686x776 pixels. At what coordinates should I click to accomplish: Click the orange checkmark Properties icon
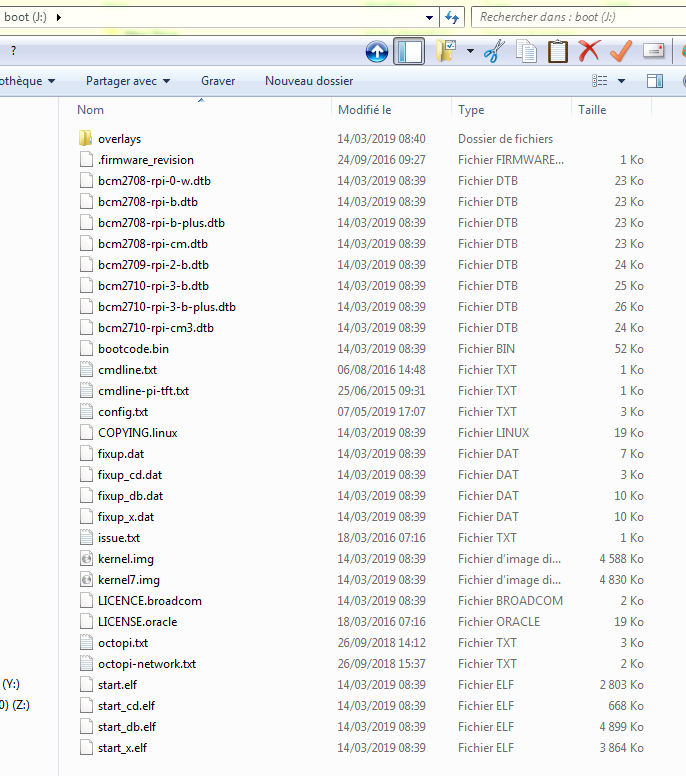(621, 51)
